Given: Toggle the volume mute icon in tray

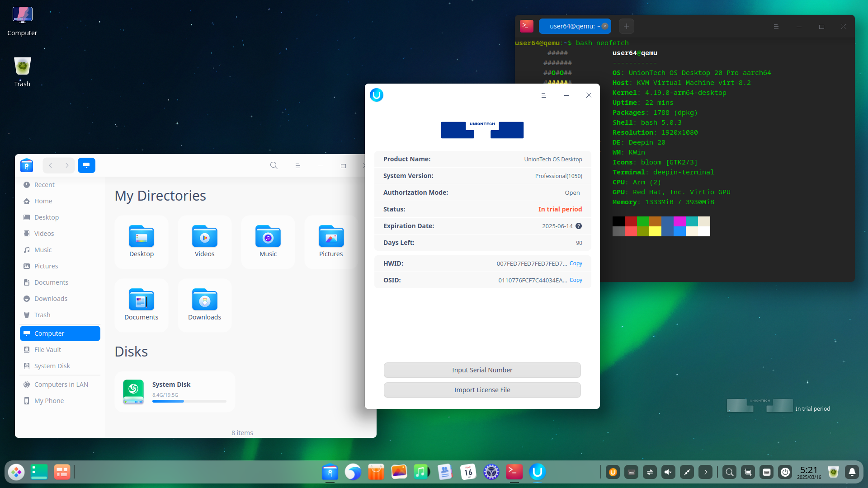Looking at the screenshot, I should coord(668,472).
